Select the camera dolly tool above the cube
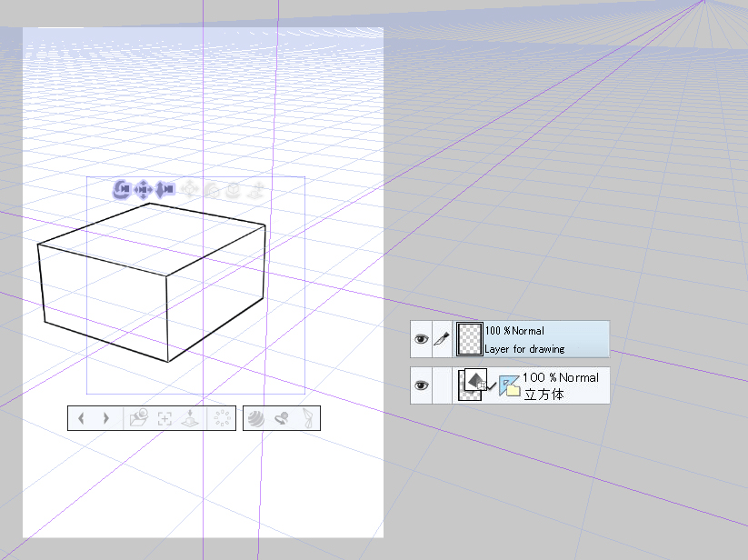748x560 pixels. [164, 190]
